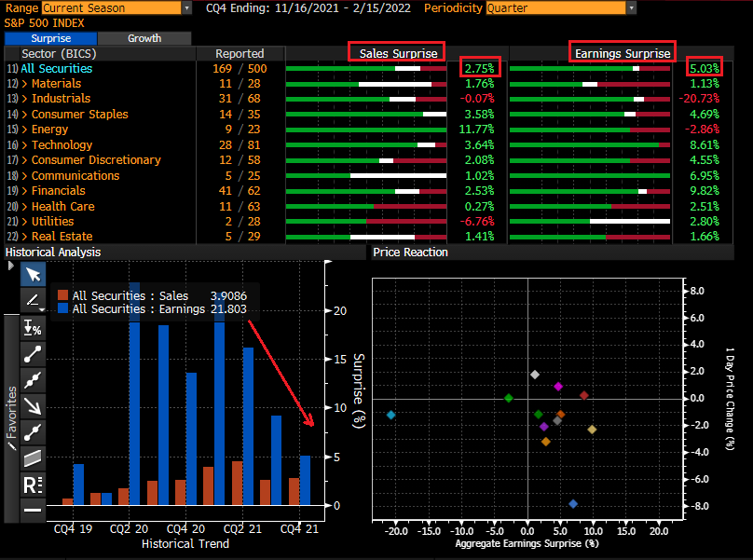Click the Historical Analysis panel header
Screen dimensions: 753x560
point(53,253)
